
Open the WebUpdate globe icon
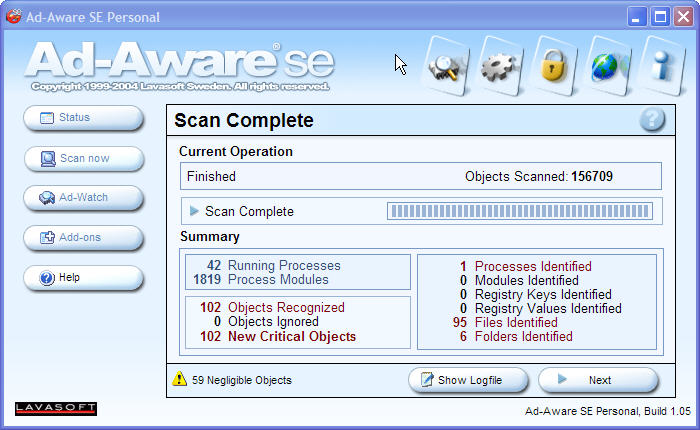coord(607,67)
